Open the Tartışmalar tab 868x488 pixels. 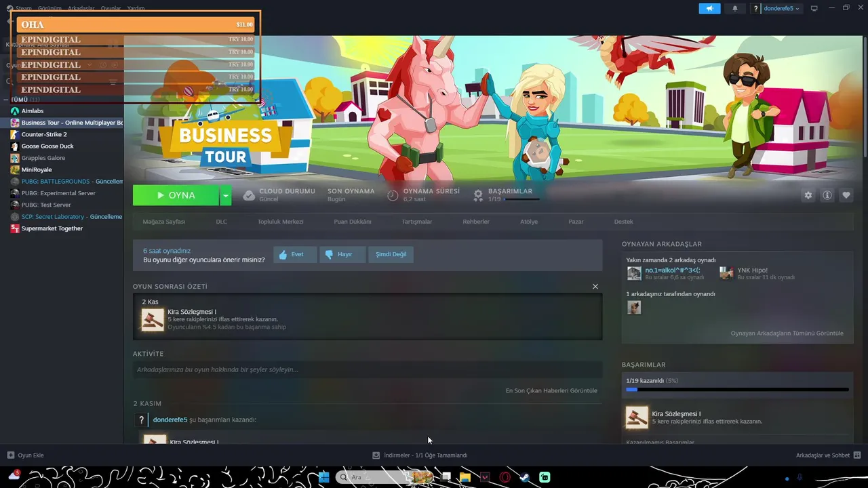(x=416, y=222)
